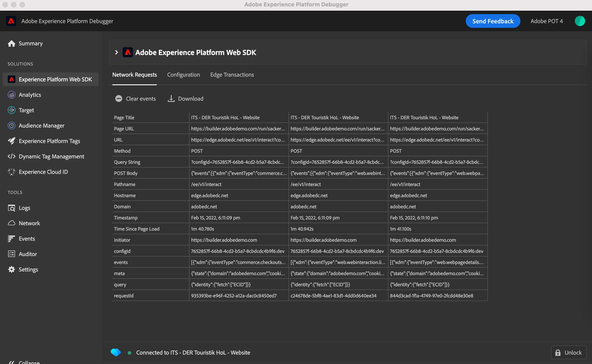
Task: Click events cell with web.webinteraction.li...
Action: (x=338, y=262)
